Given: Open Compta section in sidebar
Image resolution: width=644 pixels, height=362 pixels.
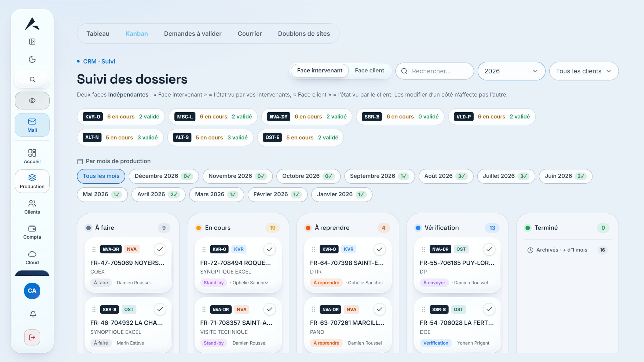Looking at the screenshot, I should point(32,232).
